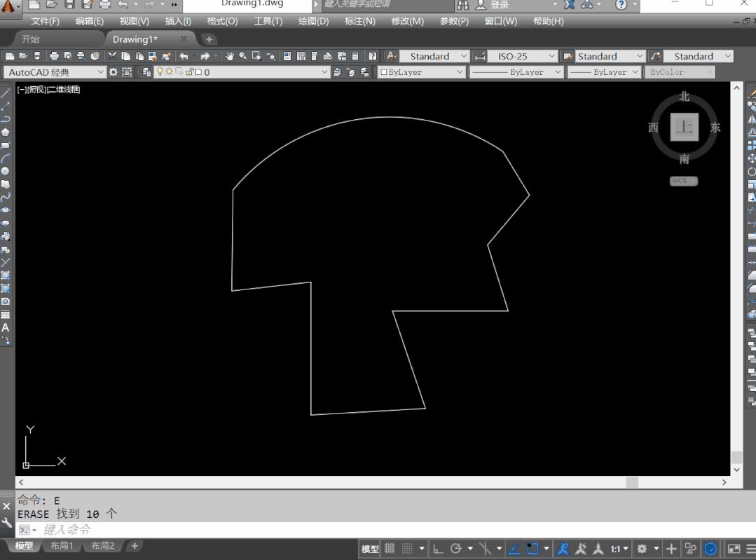The image size is (756, 560).
Task: Pick the Circle draw tool
Action: point(6,171)
